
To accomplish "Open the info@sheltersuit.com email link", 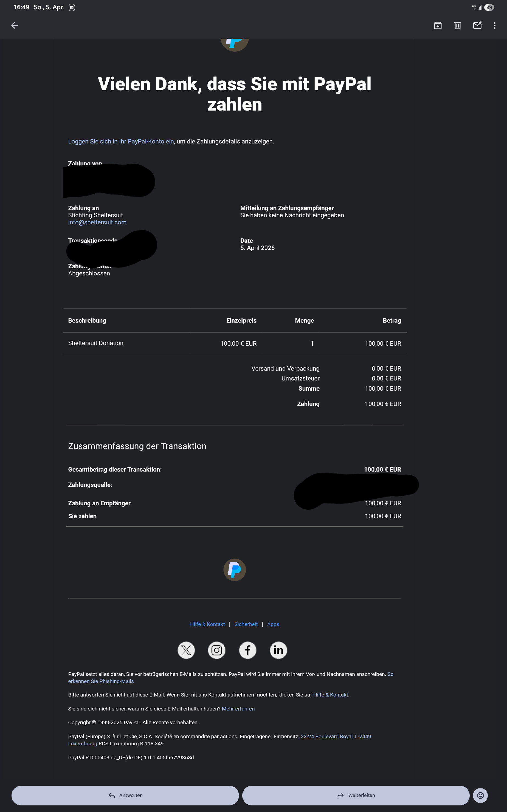I will pyautogui.click(x=97, y=222).
